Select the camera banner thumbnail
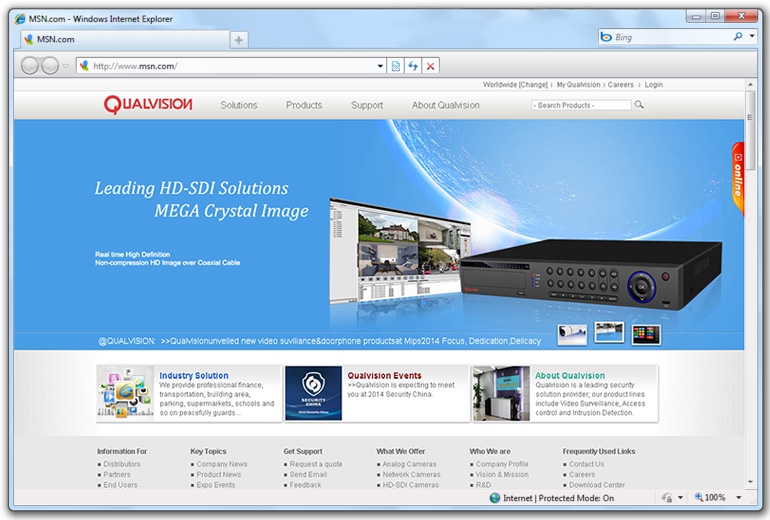 point(572,335)
